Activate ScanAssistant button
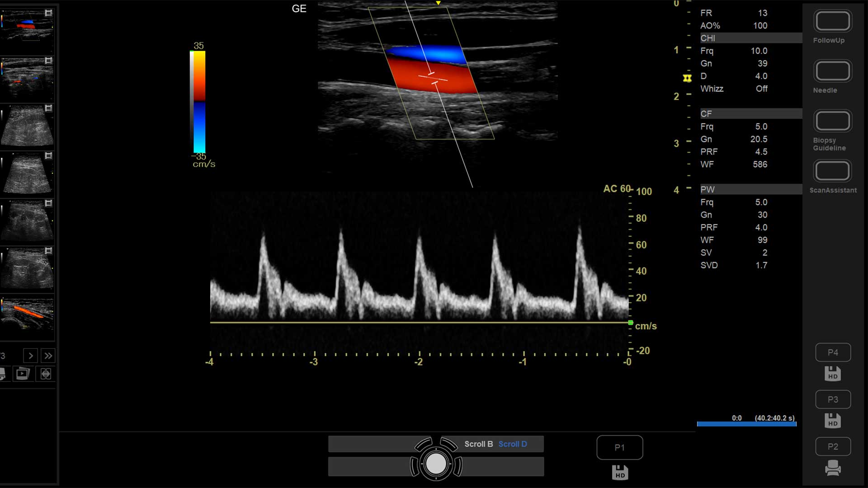868x488 pixels. pos(833,171)
